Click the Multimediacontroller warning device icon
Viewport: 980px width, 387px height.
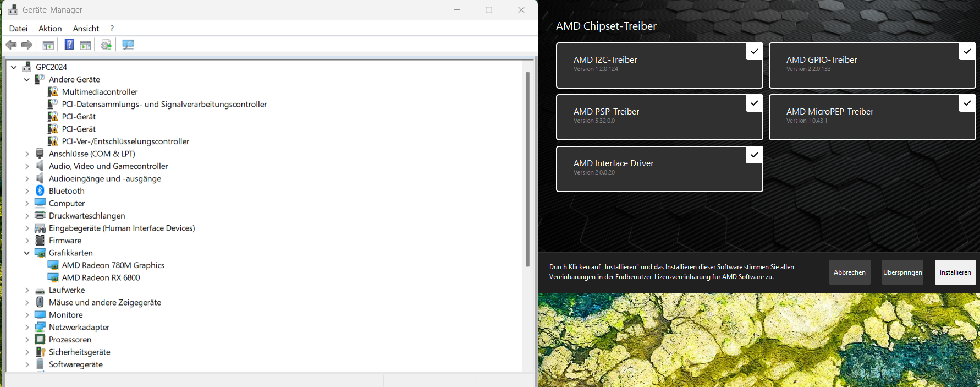click(x=53, y=92)
